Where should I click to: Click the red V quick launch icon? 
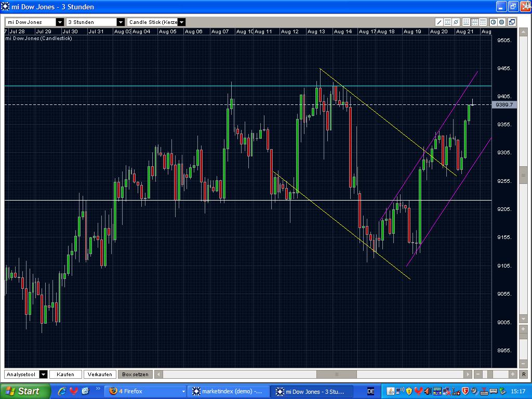click(x=74, y=391)
